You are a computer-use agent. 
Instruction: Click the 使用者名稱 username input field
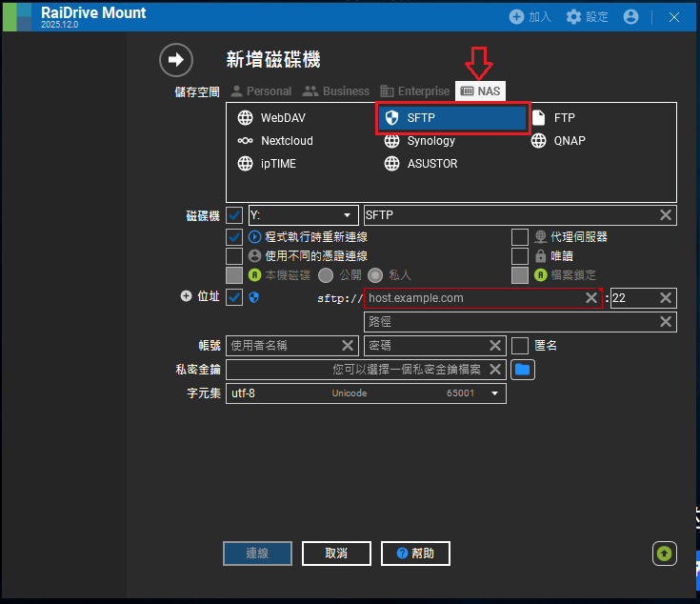(284, 346)
